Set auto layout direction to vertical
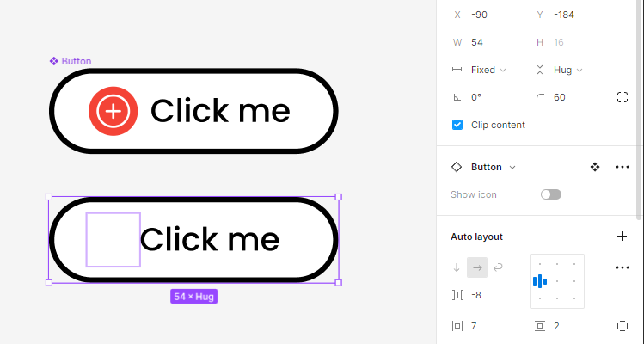Viewport: 644px width, 344px height. [457, 267]
